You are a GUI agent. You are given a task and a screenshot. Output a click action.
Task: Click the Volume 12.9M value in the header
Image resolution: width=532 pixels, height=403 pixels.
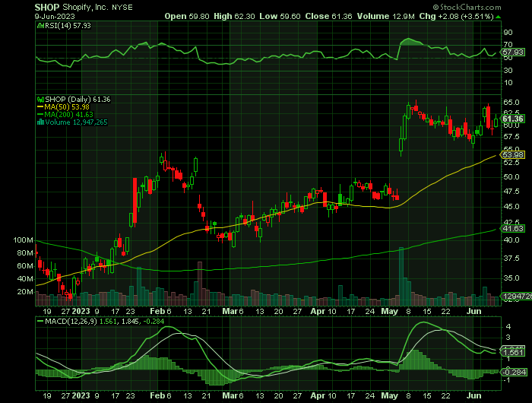[x=385, y=16]
